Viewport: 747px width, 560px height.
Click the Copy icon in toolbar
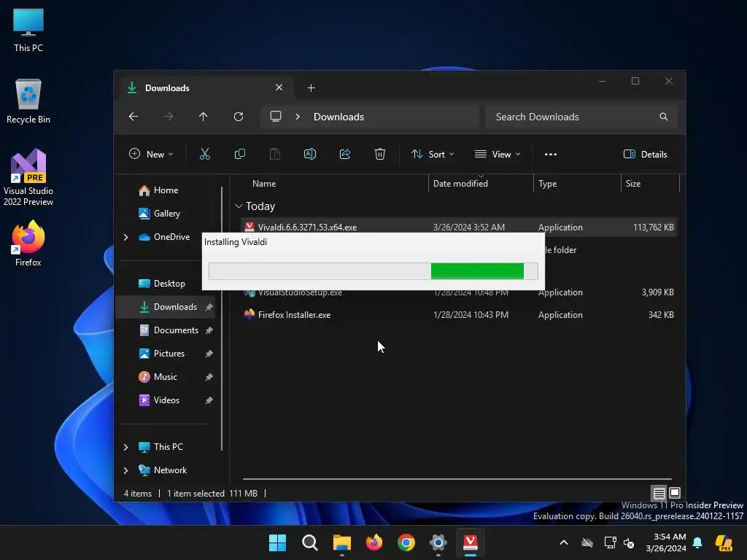pyautogui.click(x=239, y=154)
